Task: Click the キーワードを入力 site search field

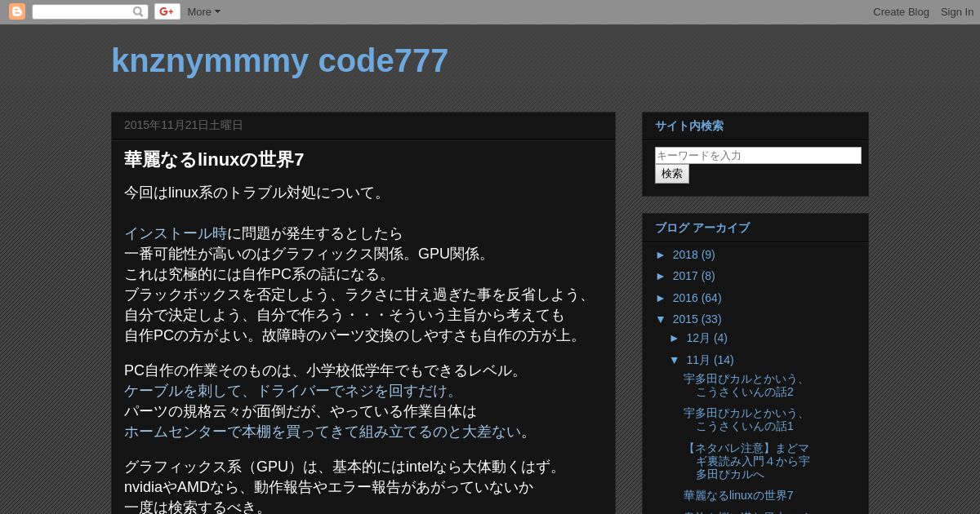Action: (758, 155)
